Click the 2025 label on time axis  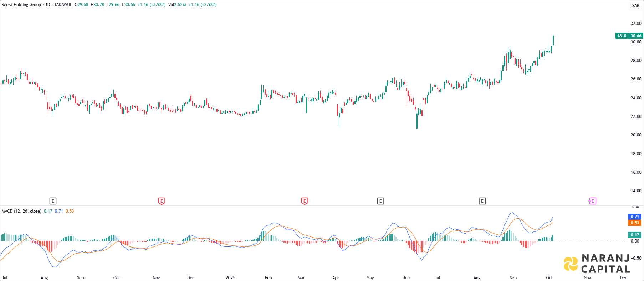tap(230, 278)
